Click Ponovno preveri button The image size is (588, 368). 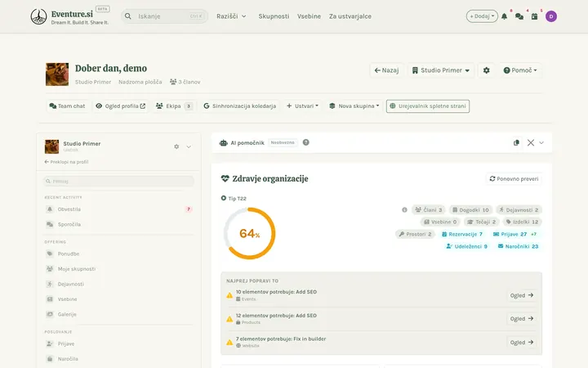coord(514,179)
